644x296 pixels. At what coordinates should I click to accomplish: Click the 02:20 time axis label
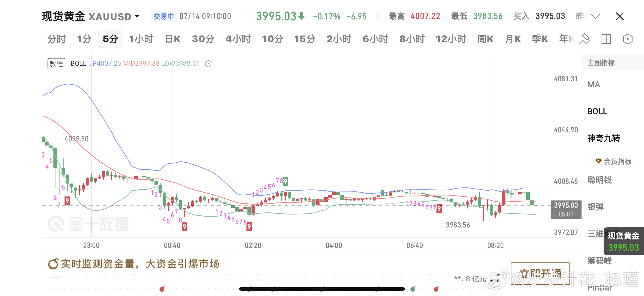(253, 245)
